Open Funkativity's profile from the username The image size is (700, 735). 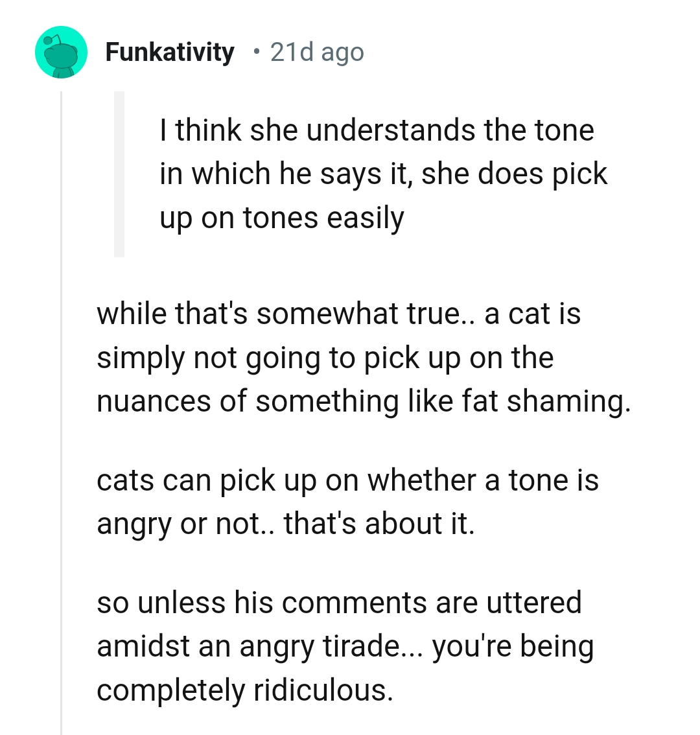170,52
